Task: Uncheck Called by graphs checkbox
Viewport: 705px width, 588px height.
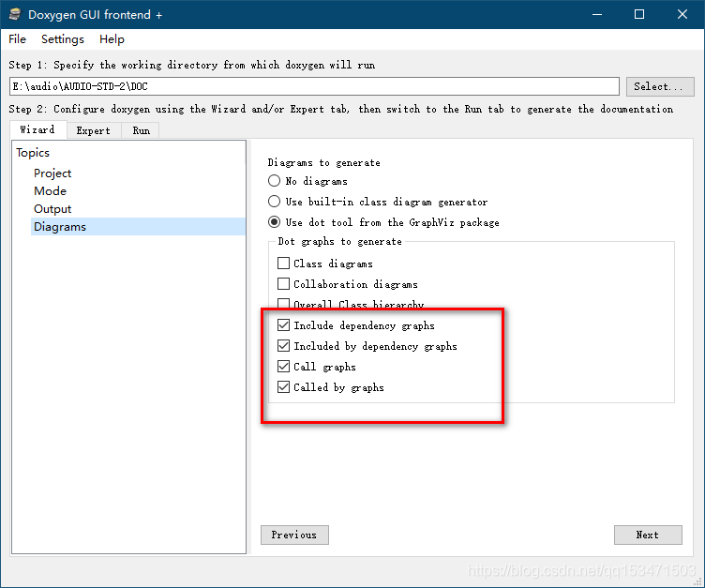Action: (283, 387)
